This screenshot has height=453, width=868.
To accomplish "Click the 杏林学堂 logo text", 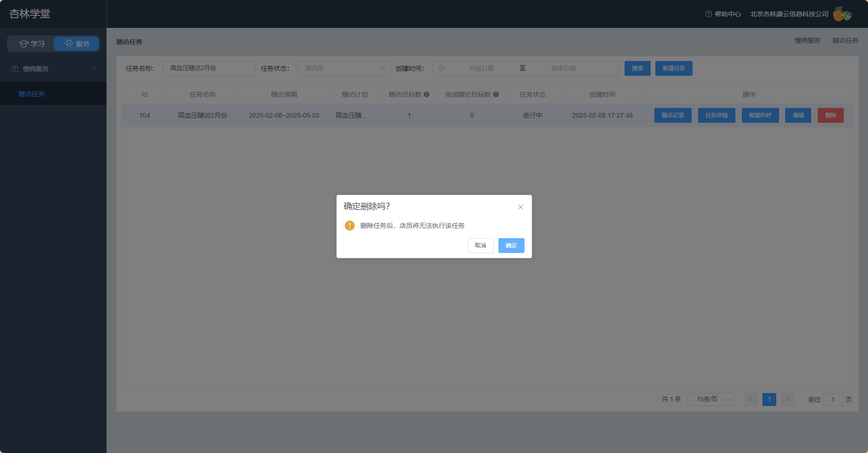I will click(x=30, y=14).
